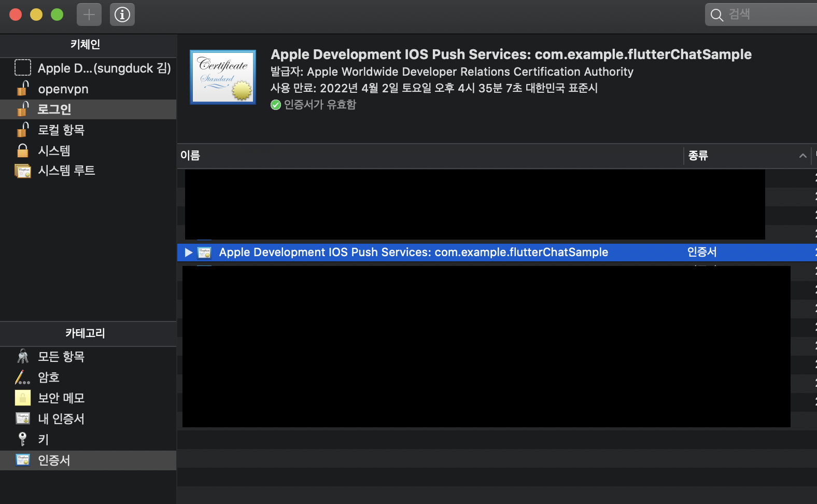This screenshot has width=817, height=504.
Task: Click the green checkmark validity icon
Action: coord(276,105)
